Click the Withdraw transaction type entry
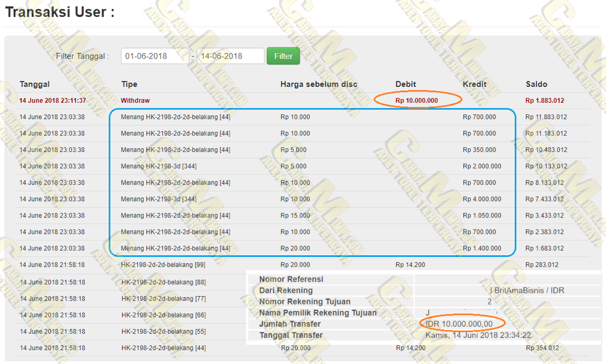This screenshot has height=364, width=606. coord(135,101)
